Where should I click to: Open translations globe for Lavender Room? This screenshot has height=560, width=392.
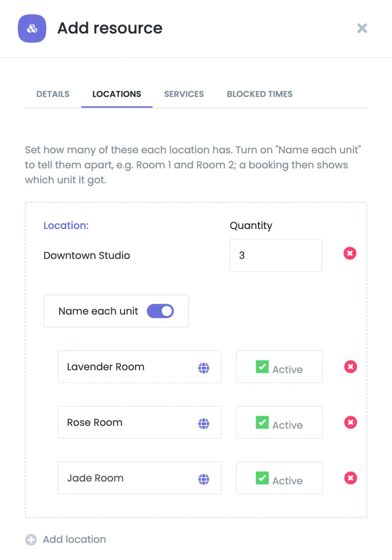tap(204, 368)
